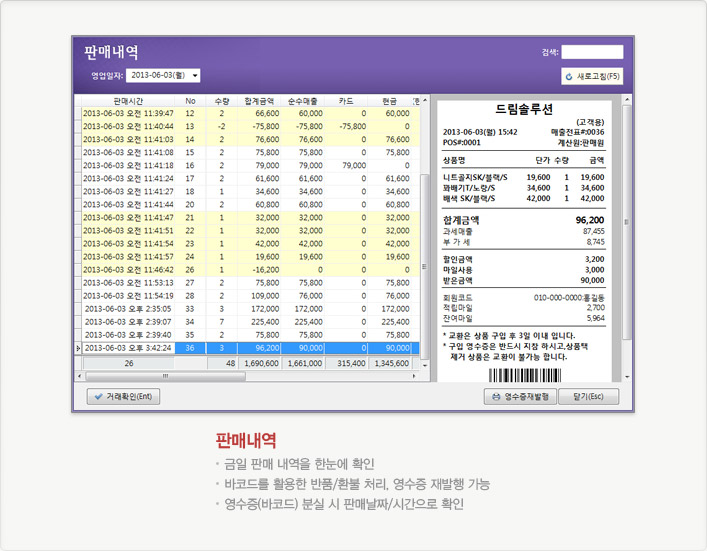Select sale row at 오전 11:41:54
The width and height of the screenshot is (707, 551).
247,244
